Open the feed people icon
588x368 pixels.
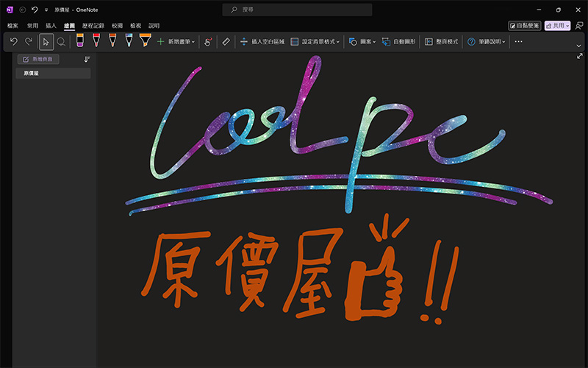point(579,26)
